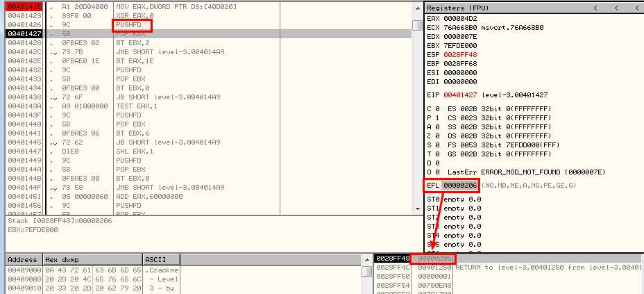Screen dimensions: 644x294
Task: Click the disassembly pane scrollbar thumb
Action: 417,26
